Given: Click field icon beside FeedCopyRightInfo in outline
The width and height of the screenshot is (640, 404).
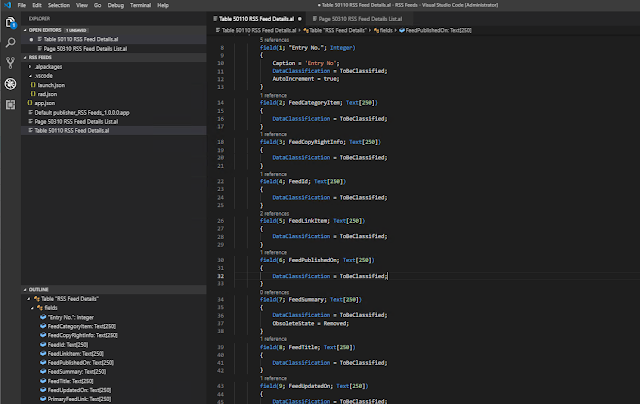Looking at the screenshot, I should [x=43, y=335].
